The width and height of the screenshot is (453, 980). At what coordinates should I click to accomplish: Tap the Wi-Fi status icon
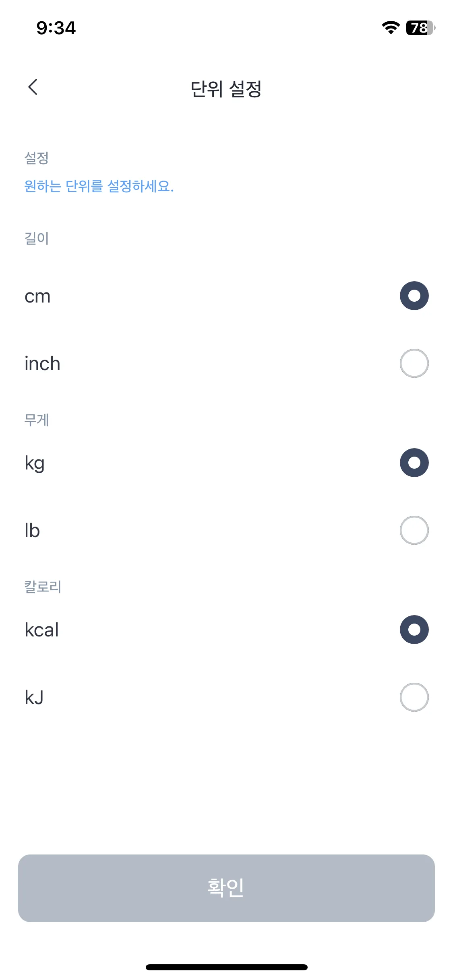tap(391, 27)
